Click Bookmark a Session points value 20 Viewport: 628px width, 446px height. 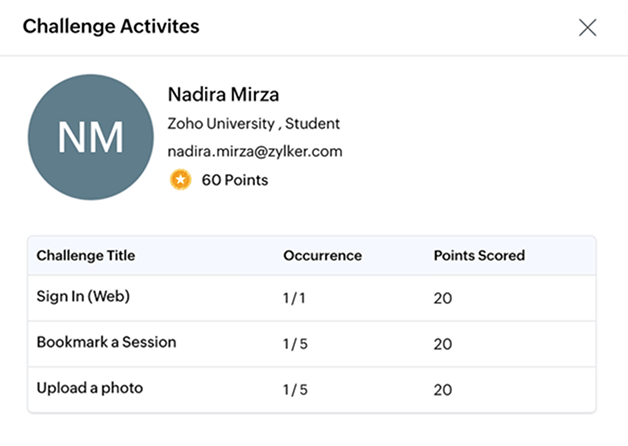[x=443, y=344]
